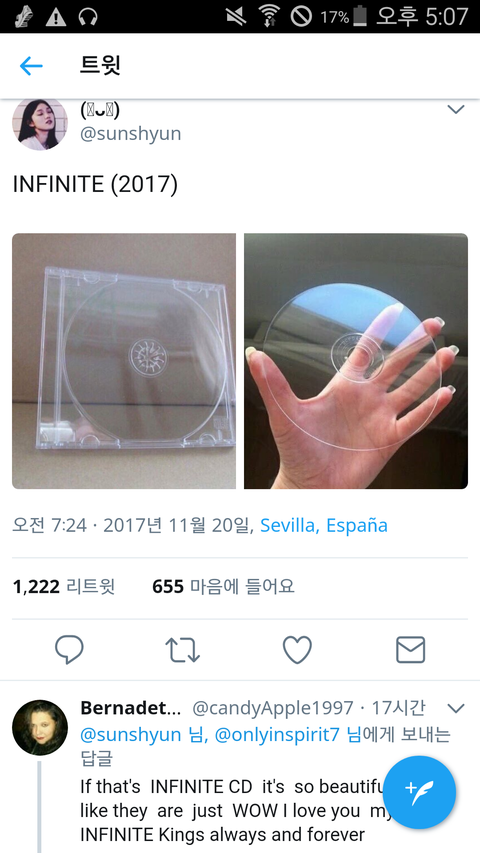Tap the warning triangle status icon
The width and height of the screenshot is (480, 853).
click(56, 17)
